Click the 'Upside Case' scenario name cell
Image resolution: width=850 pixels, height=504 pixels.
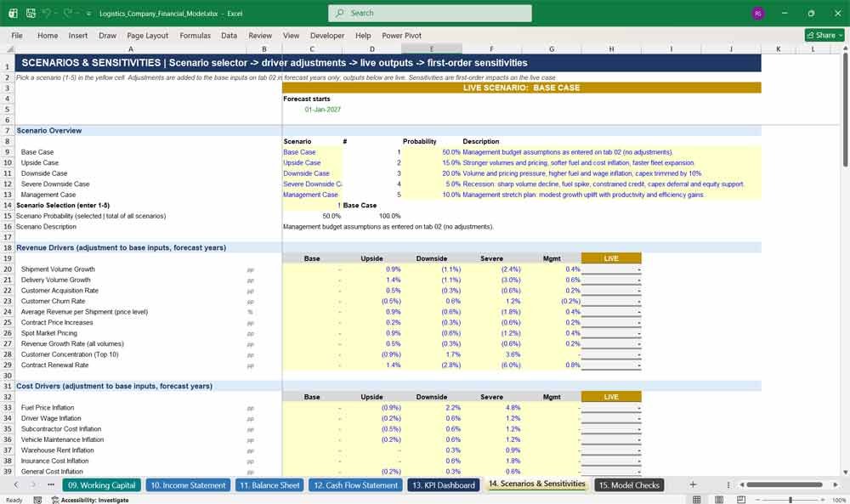click(312, 162)
